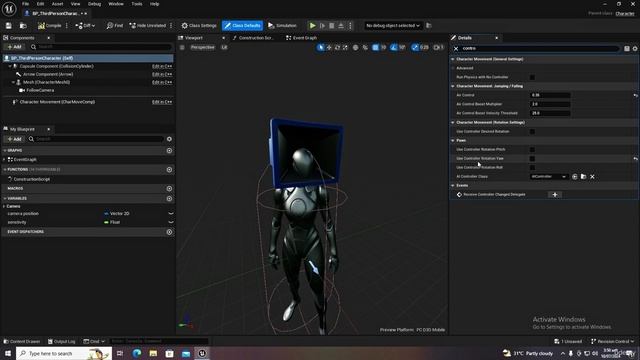Select the FollowCamera component
640x360 pixels.
40,90
